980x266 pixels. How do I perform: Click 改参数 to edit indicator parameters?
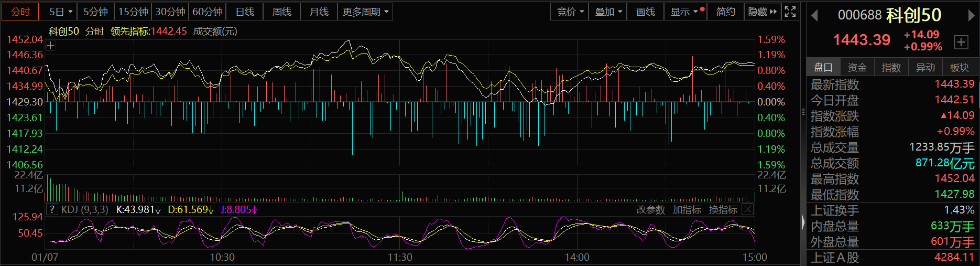[x=650, y=210]
